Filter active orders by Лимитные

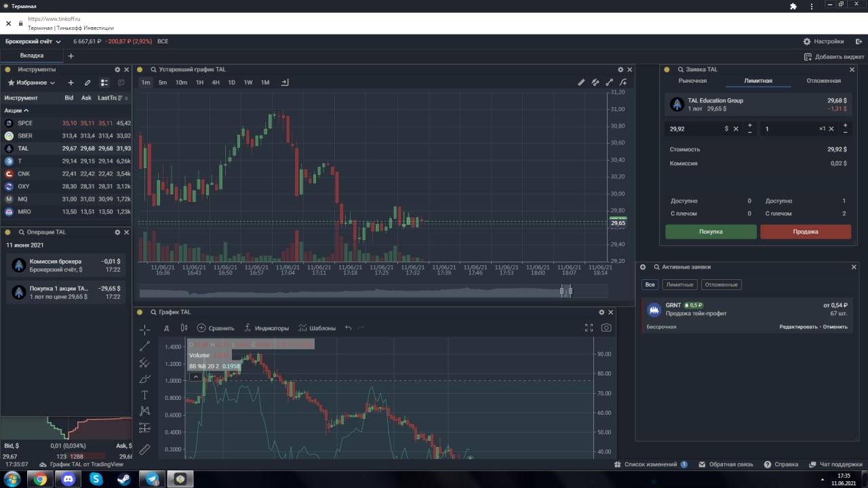click(679, 285)
